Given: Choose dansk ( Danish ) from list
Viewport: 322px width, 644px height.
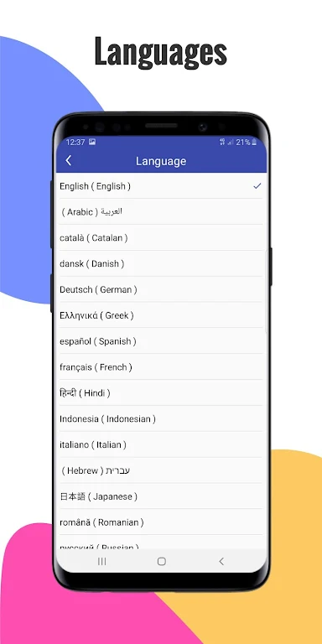Looking at the screenshot, I should point(161,263).
